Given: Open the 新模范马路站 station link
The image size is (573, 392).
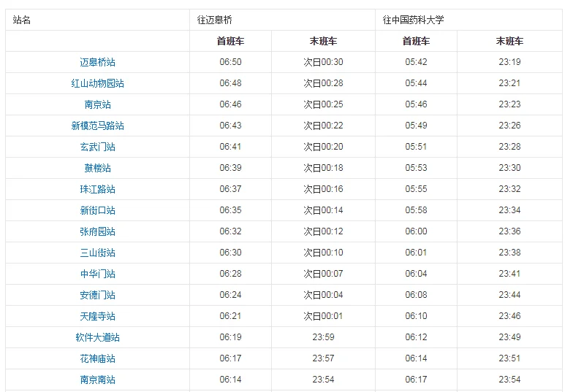Looking at the screenshot, I should [98, 126].
